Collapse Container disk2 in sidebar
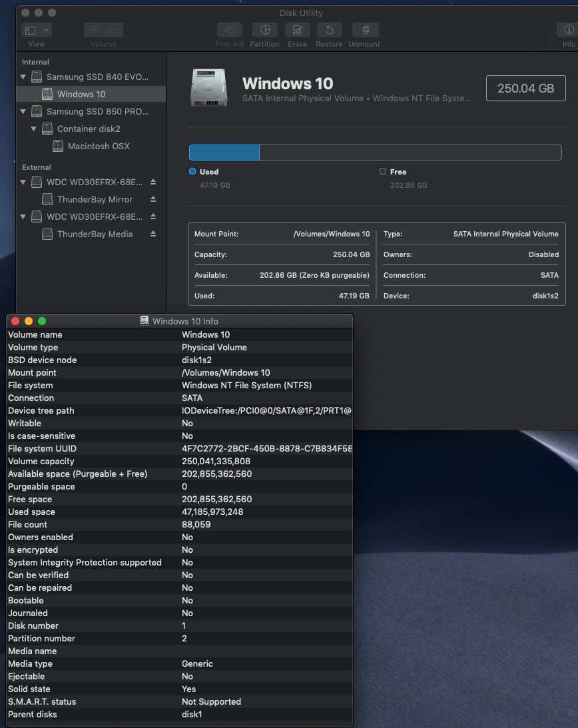The image size is (578, 728). pos(33,129)
